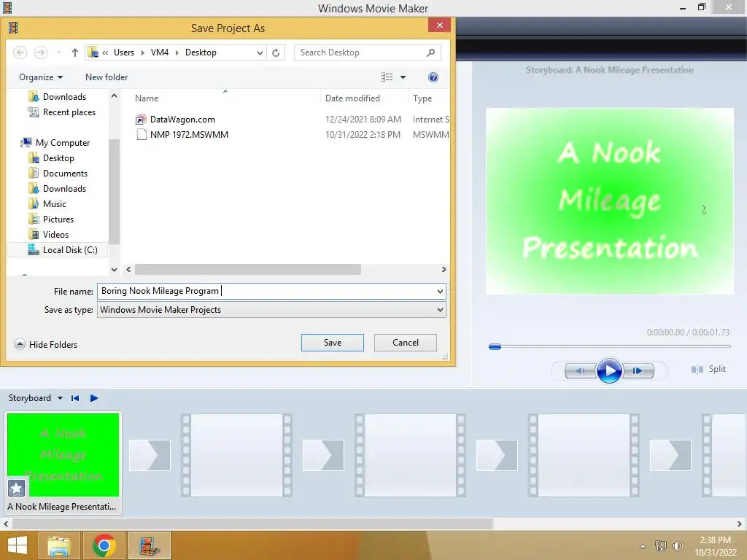Go back in Save dialog navigation
Screen dimensions: 747x560
pos(20,52)
